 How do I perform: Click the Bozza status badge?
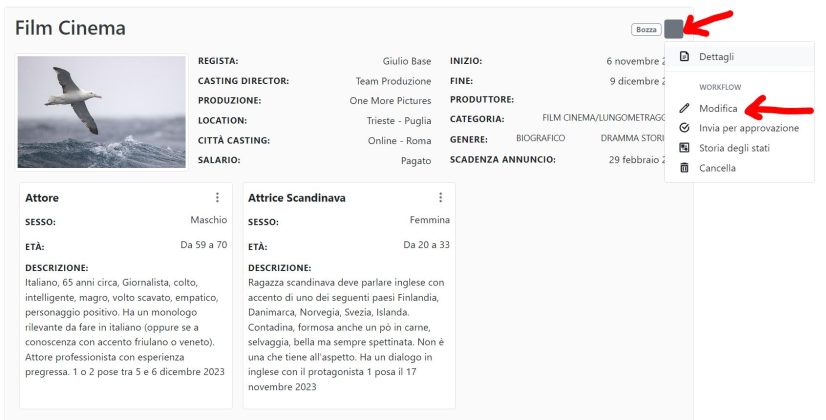(646, 30)
